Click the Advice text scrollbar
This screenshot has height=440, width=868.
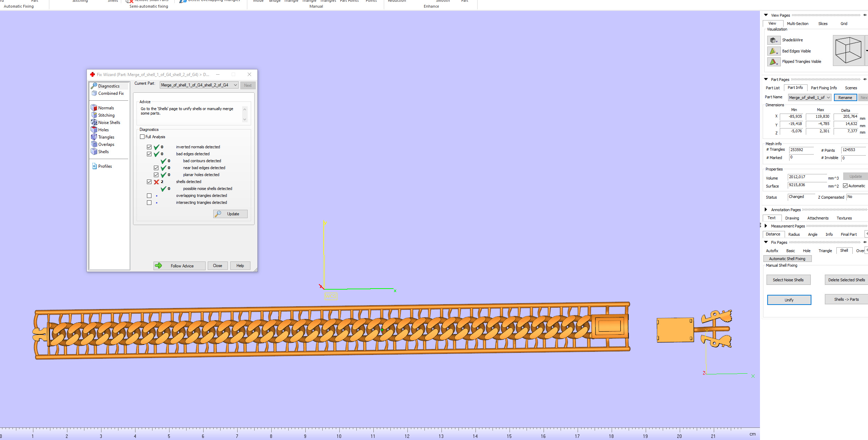[245, 114]
